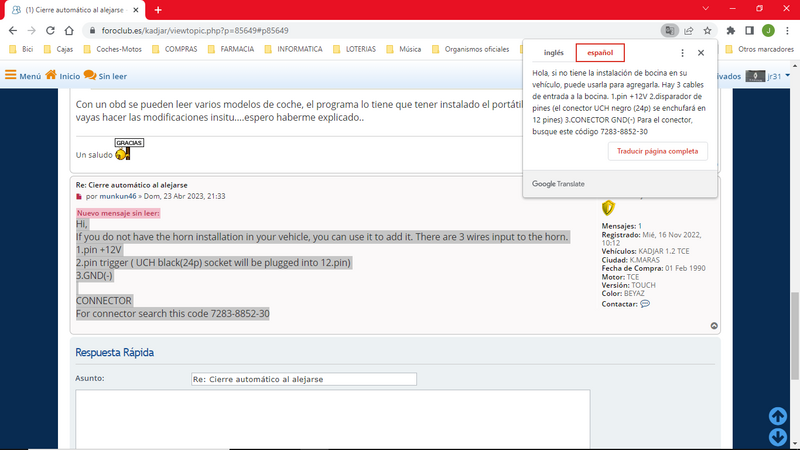The width and height of the screenshot is (800, 450).
Task: Reload the current page
Action: point(50,31)
